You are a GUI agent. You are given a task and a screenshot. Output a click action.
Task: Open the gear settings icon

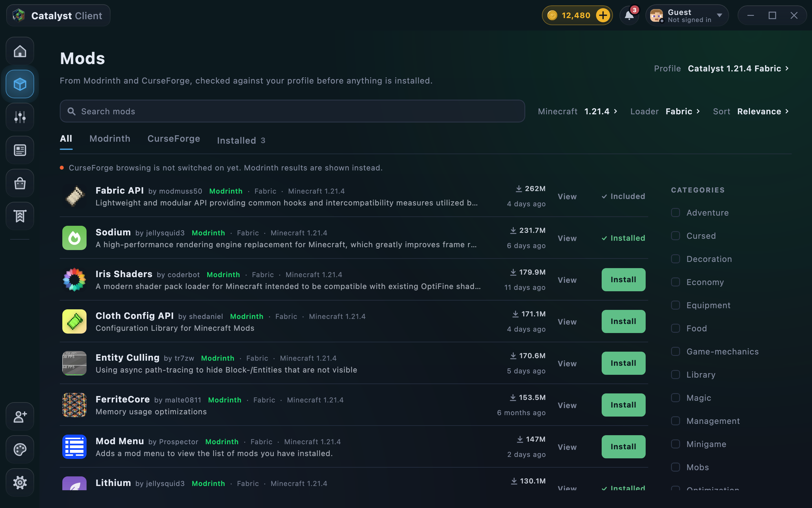click(x=20, y=483)
